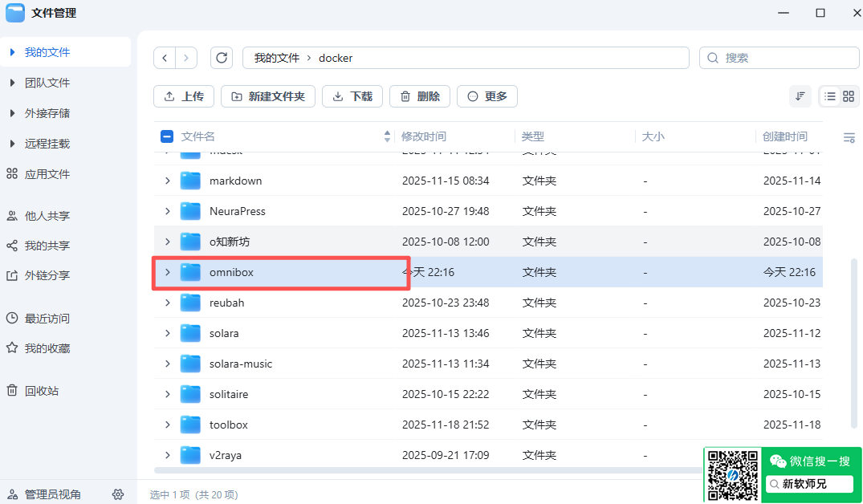Expand 远程挂载 sidebar section
863x504 pixels.
[x=47, y=144]
